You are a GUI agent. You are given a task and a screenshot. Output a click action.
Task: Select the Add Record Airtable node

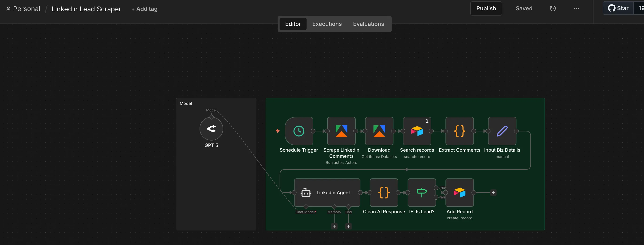point(459,193)
